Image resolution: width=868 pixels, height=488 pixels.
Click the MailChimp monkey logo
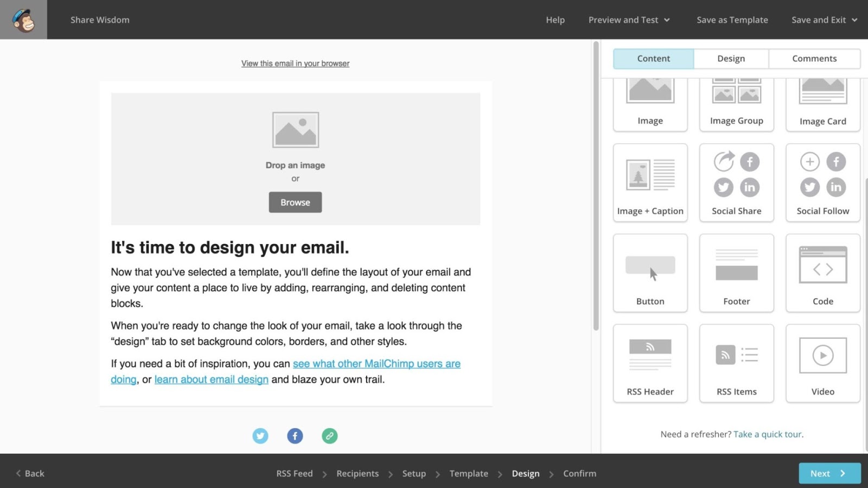[23, 20]
